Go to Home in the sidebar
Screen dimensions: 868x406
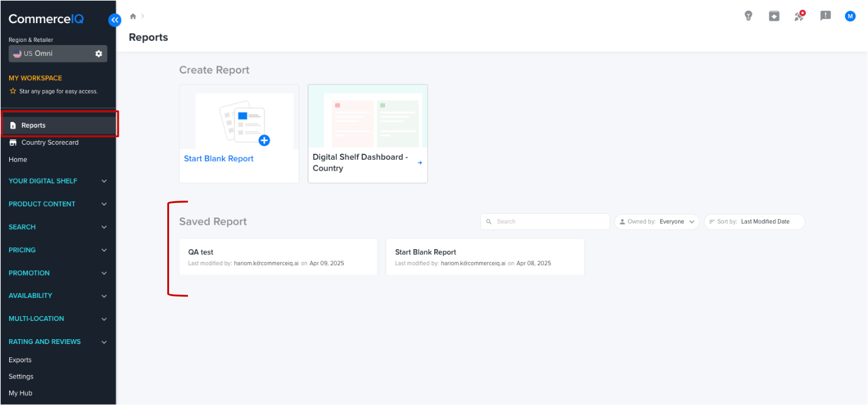coord(18,159)
